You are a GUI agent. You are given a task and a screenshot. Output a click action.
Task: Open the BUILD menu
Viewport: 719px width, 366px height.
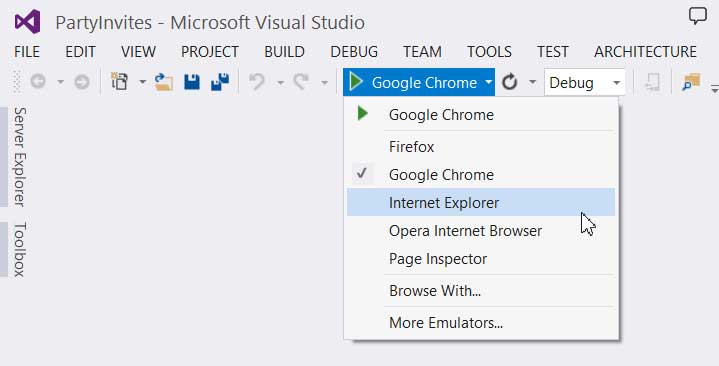(284, 52)
